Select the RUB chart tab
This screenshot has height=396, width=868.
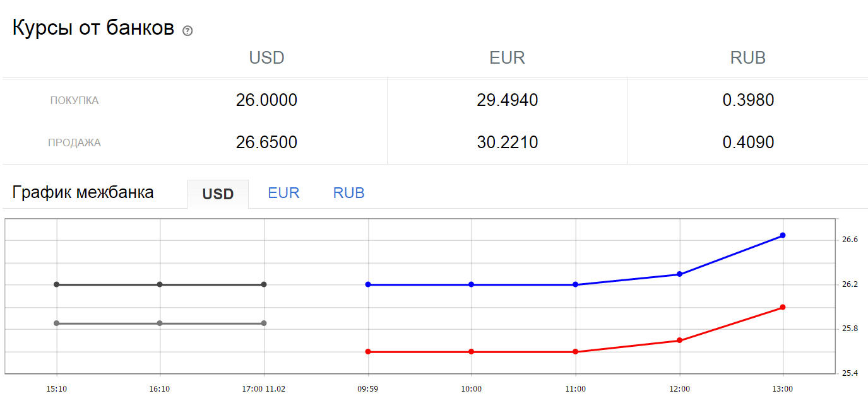(348, 193)
